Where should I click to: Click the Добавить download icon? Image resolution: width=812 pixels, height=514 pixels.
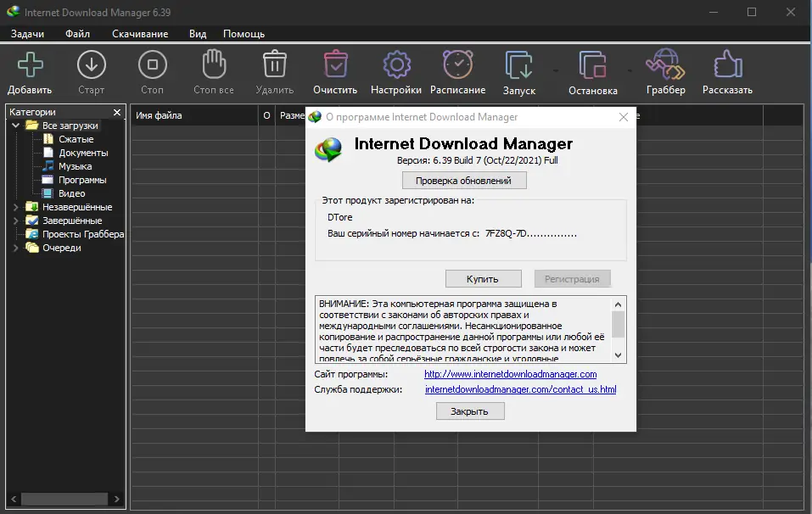point(30,65)
